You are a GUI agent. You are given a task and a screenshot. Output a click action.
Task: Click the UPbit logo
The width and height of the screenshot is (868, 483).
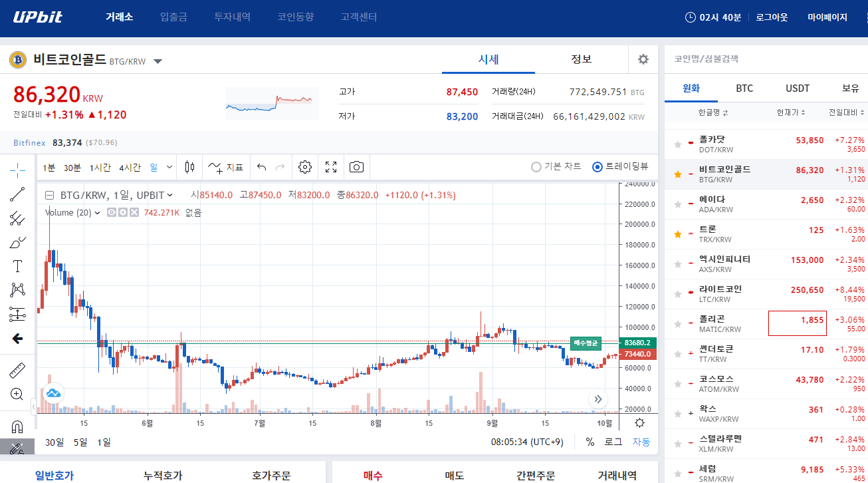pos(38,17)
